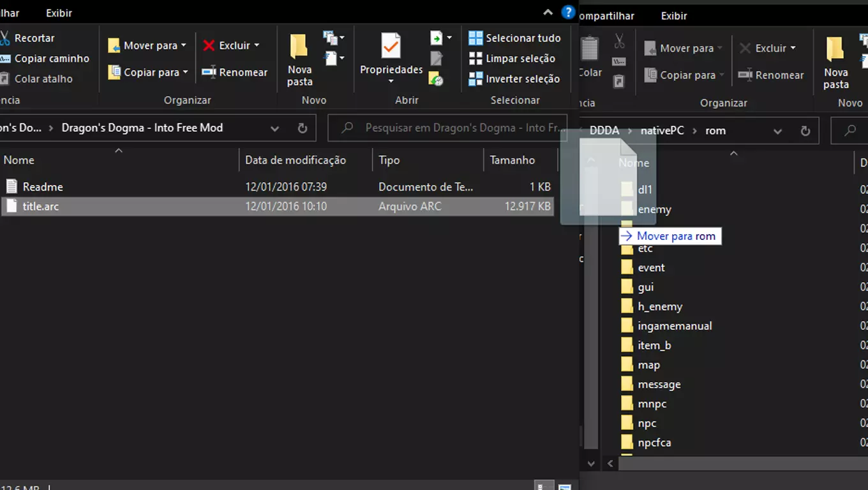Viewport: 868px width, 490px height.
Task: Sort by Nome column in left window
Action: [x=119, y=160]
